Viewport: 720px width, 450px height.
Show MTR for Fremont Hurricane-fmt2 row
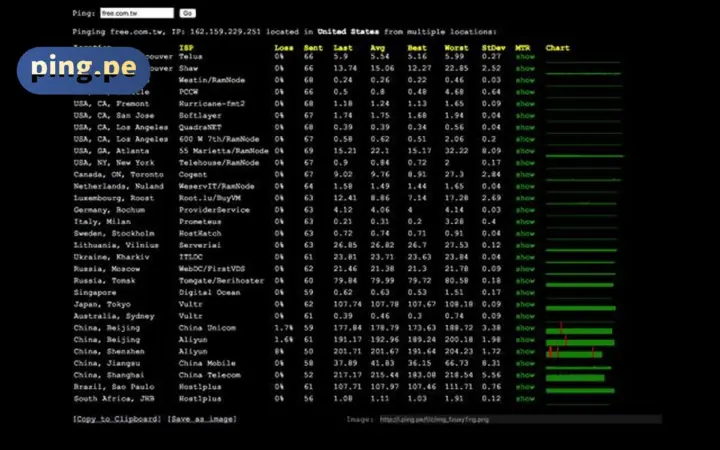(x=525, y=104)
